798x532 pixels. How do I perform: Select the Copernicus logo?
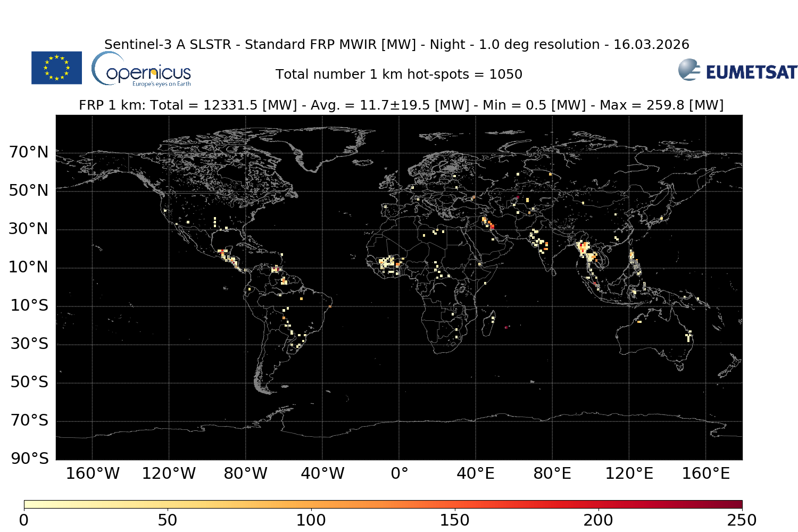click(143, 70)
